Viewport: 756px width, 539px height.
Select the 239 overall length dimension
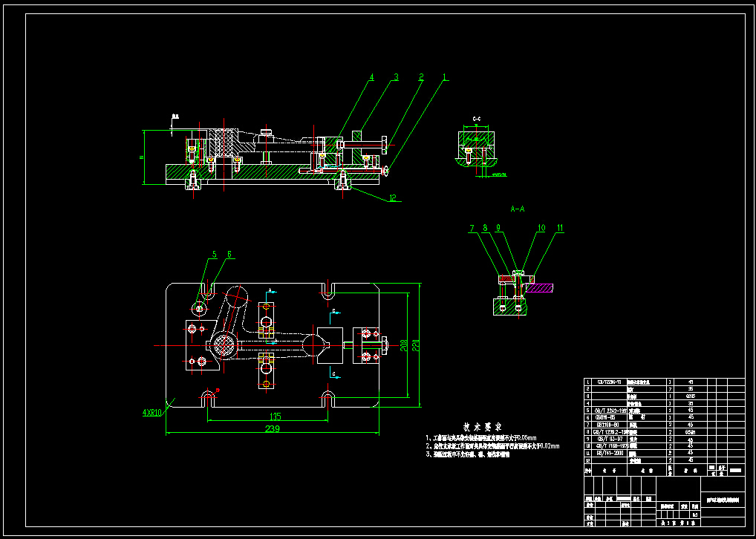273,428
